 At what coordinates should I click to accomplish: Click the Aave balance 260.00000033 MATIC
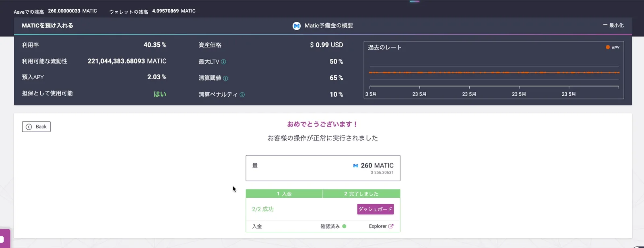point(72,11)
